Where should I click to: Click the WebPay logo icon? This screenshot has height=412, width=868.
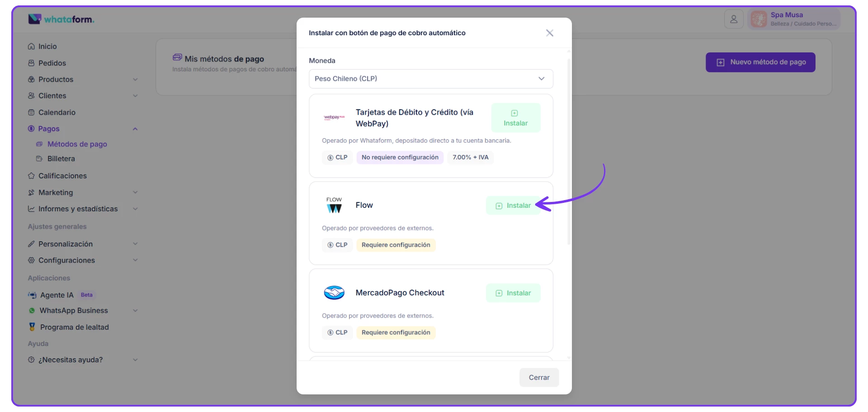[334, 117]
